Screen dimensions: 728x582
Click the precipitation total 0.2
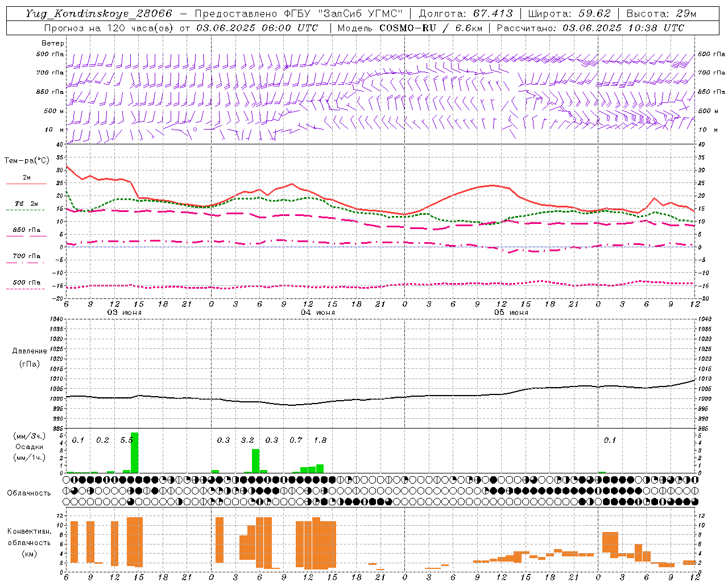102,440
